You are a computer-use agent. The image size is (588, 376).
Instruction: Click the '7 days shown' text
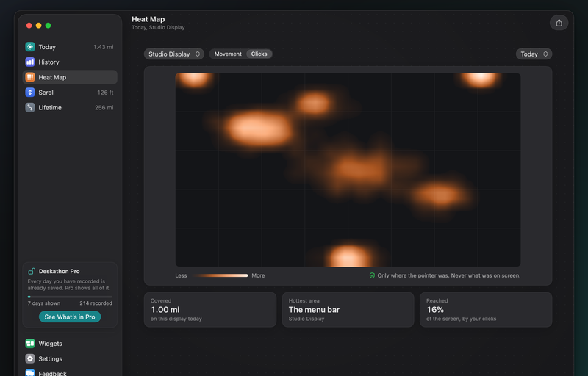[44, 303]
